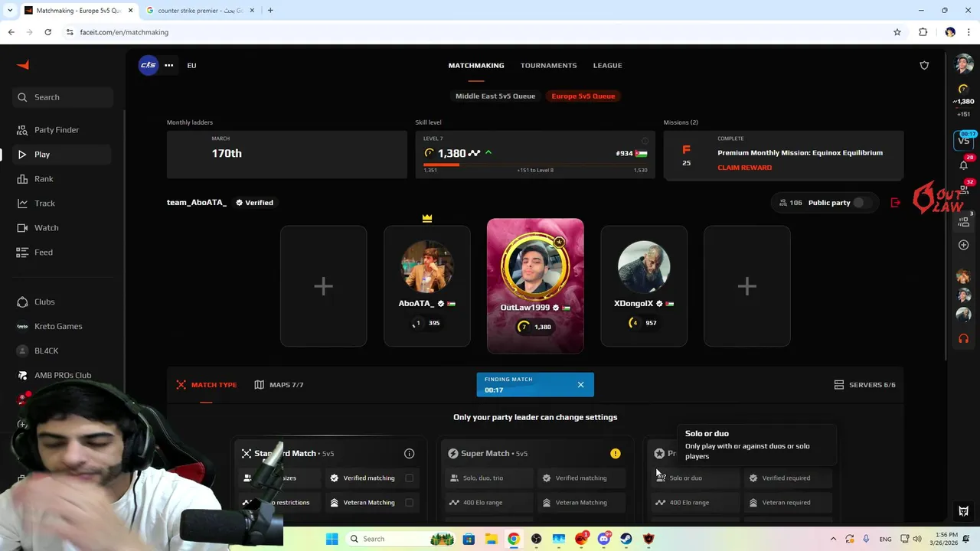Open the friends icon with 32 badge
The height and width of the screenshot is (551, 980).
(x=963, y=190)
